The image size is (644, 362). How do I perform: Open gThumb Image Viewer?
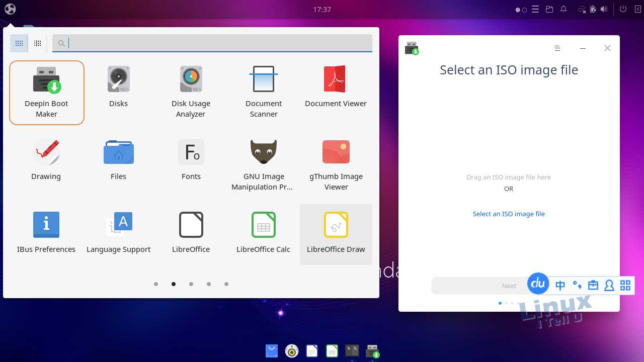click(x=336, y=165)
